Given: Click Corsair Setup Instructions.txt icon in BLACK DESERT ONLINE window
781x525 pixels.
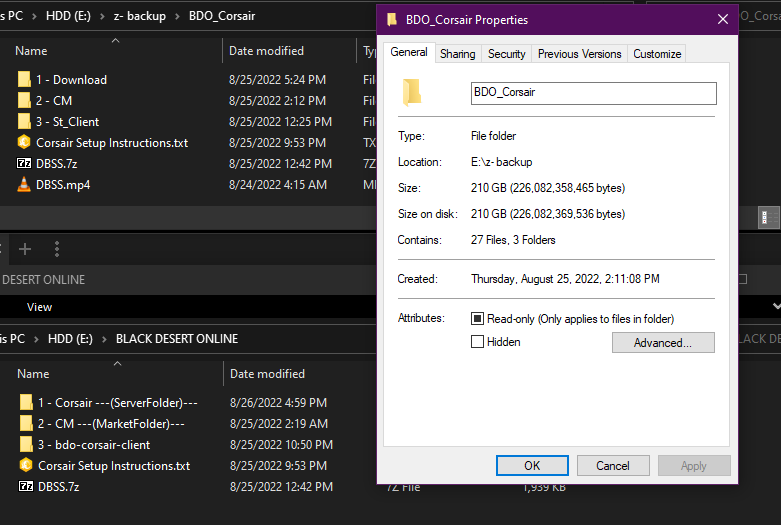Looking at the screenshot, I should point(26,465).
